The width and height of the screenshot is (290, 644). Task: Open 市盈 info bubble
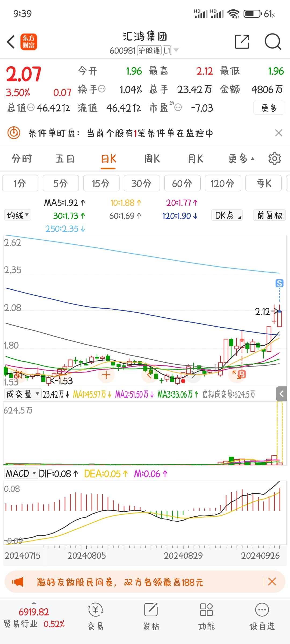click(x=178, y=108)
